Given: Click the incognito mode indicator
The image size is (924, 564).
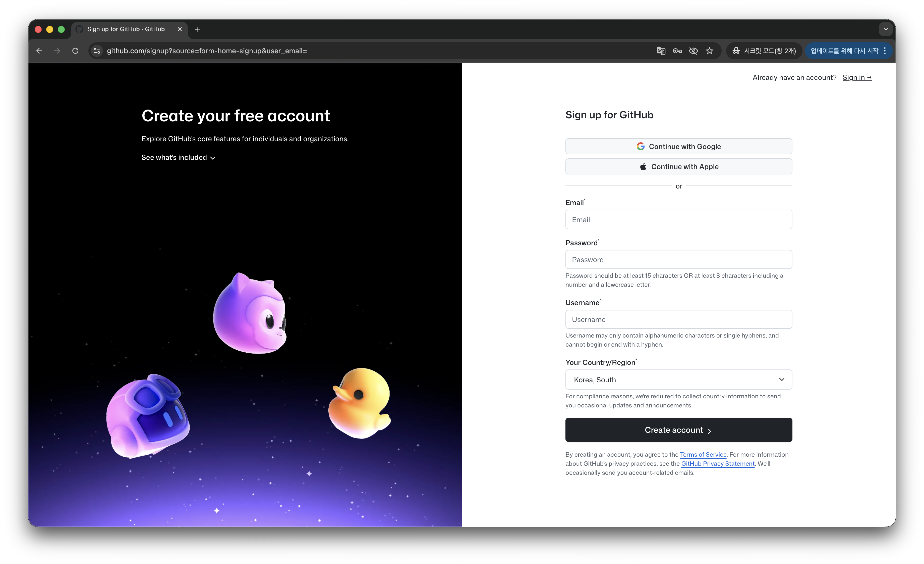Looking at the screenshot, I should [764, 51].
